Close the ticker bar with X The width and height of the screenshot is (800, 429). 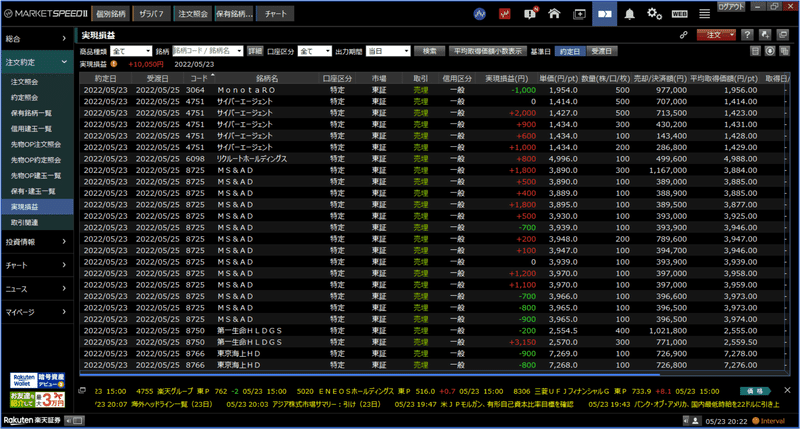coord(787,390)
